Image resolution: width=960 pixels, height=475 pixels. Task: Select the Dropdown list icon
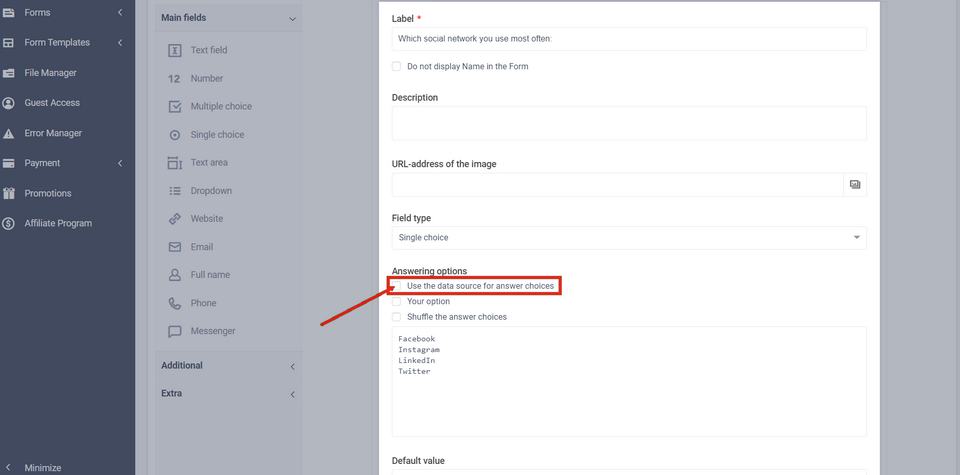tap(174, 191)
